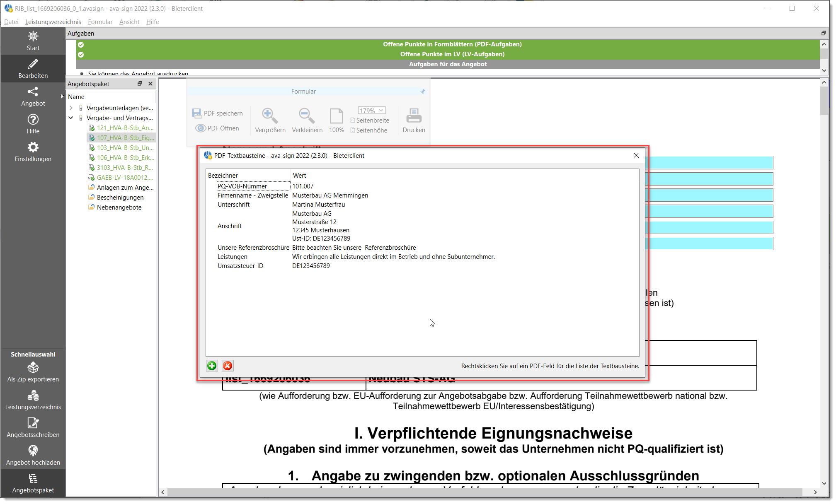
Task: Click the PDF speichern button
Action: point(218,113)
